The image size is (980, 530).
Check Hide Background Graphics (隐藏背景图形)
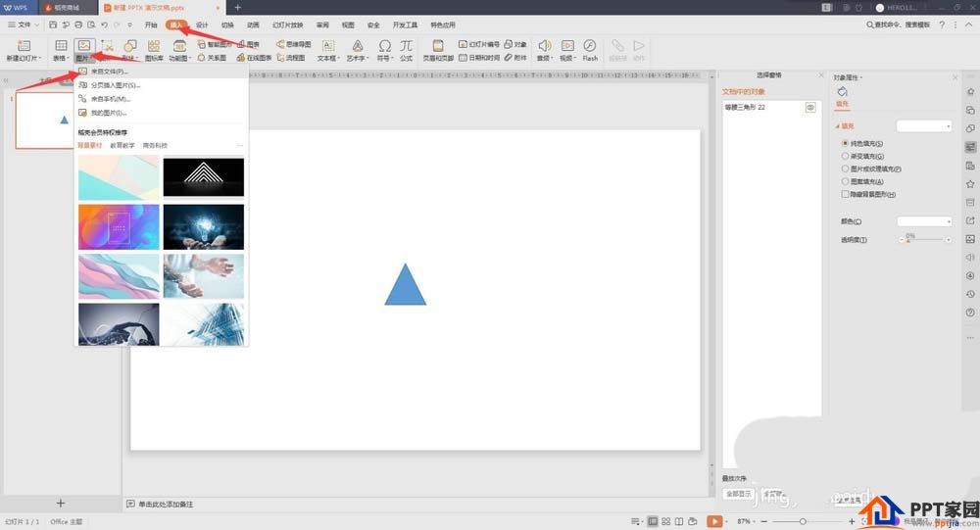pyautogui.click(x=845, y=194)
